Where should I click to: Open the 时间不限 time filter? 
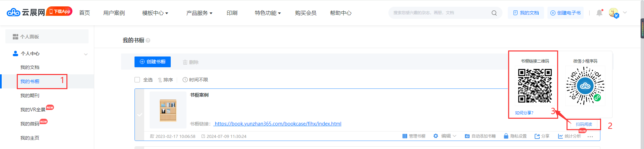(195, 80)
